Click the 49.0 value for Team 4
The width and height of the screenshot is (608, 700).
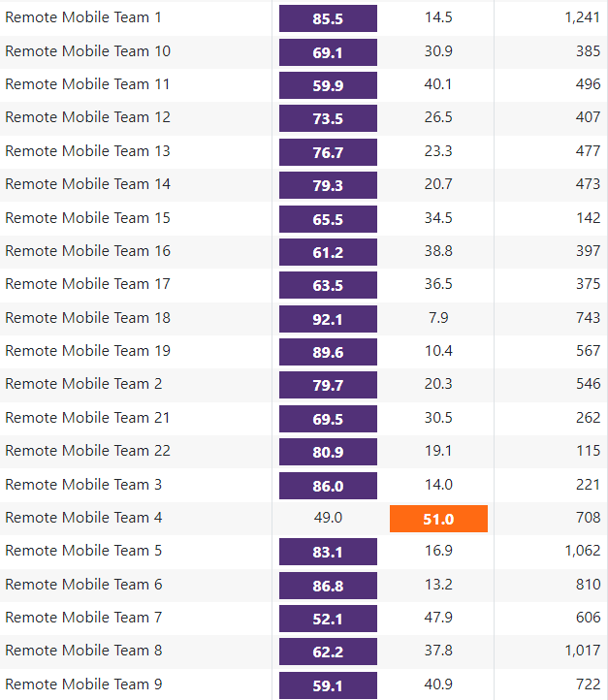tap(328, 518)
